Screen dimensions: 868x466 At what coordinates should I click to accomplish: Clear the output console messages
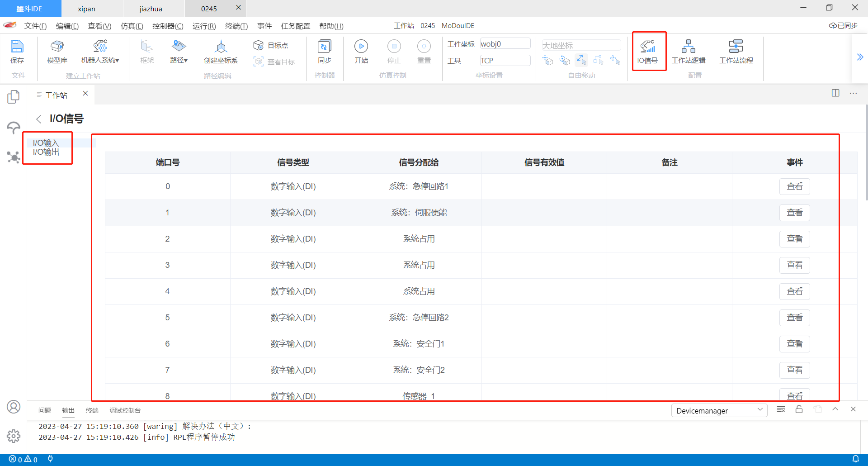coord(781,410)
